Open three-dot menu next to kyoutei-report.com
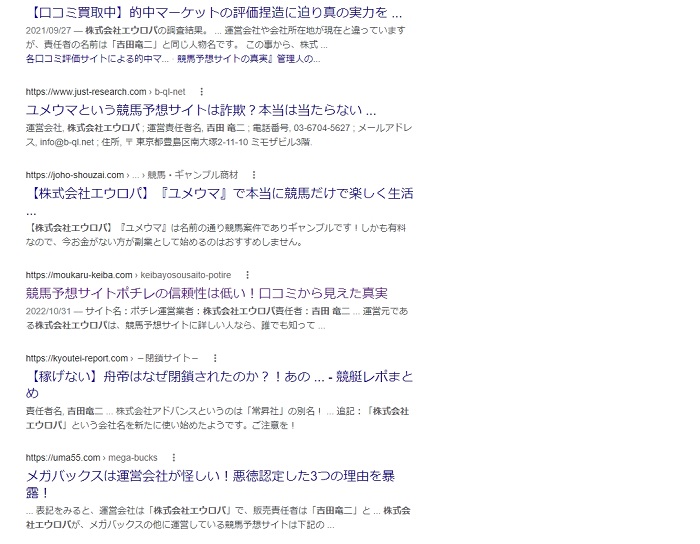 coord(214,358)
